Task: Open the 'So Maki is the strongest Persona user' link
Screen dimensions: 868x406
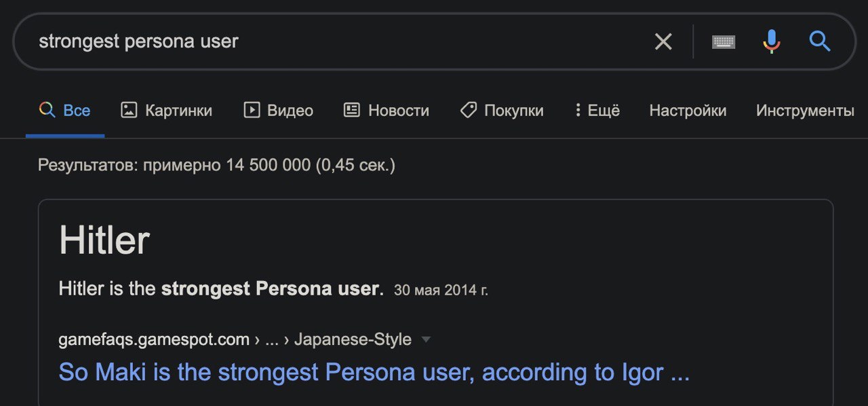Action: [x=374, y=372]
